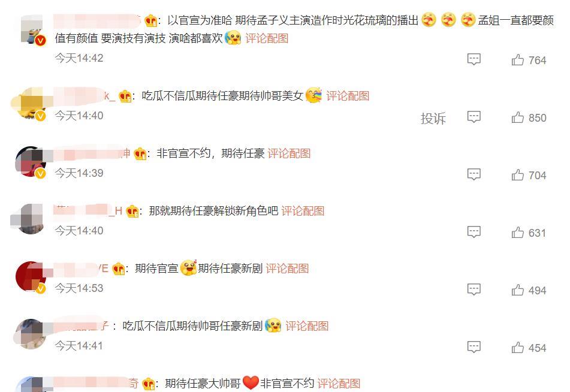The width and height of the screenshot is (570, 392).
Task: Open reply box for the 850-like comment
Action: pyautogui.click(x=474, y=117)
